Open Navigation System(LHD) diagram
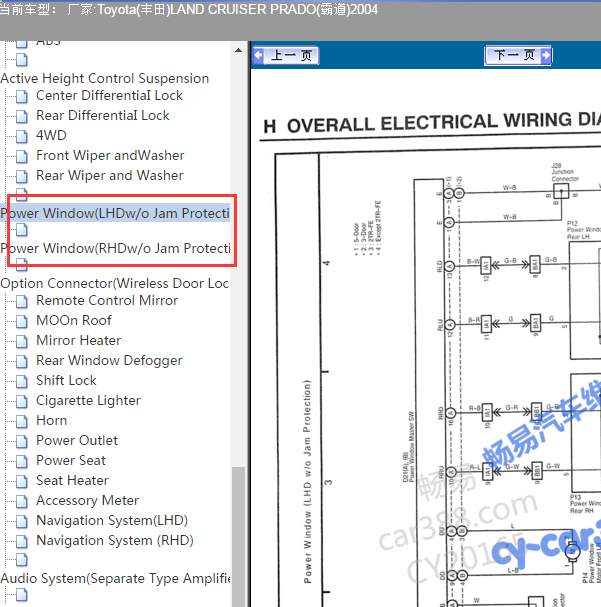This screenshot has height=607, width=601. (x=112, y=521)
